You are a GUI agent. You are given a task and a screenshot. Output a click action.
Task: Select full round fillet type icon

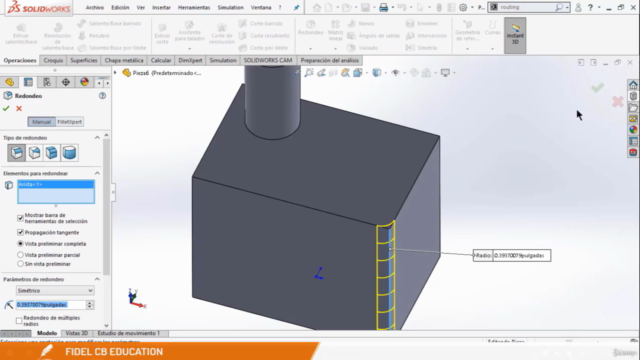[x=69, y=153]
